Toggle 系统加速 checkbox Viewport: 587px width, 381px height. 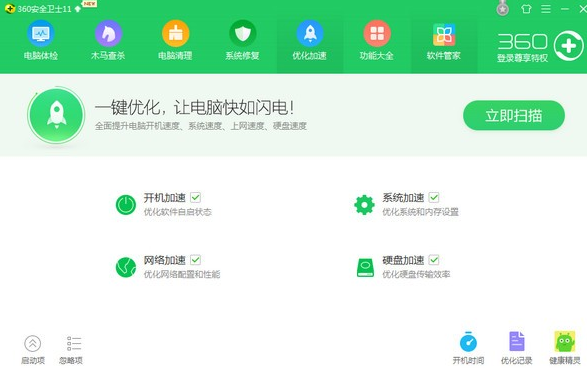point(434,197)
